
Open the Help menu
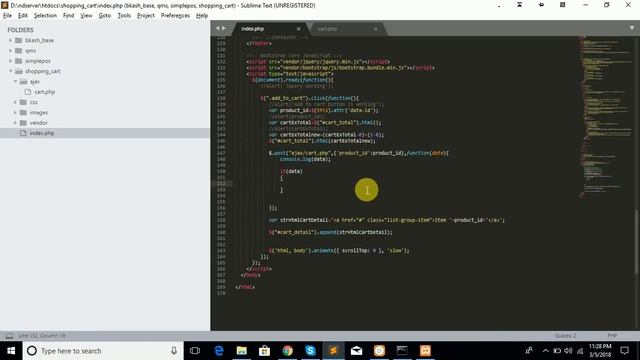[202, 16]
